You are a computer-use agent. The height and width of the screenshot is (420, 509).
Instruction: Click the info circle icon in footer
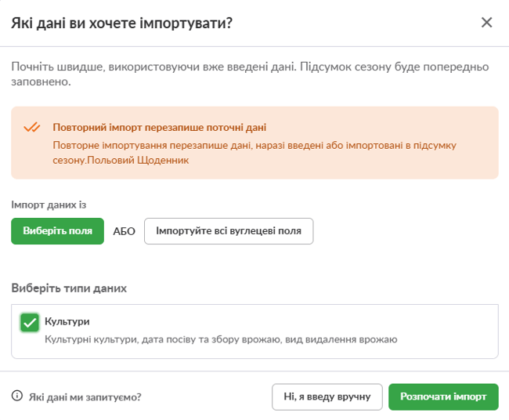(17, 396)
